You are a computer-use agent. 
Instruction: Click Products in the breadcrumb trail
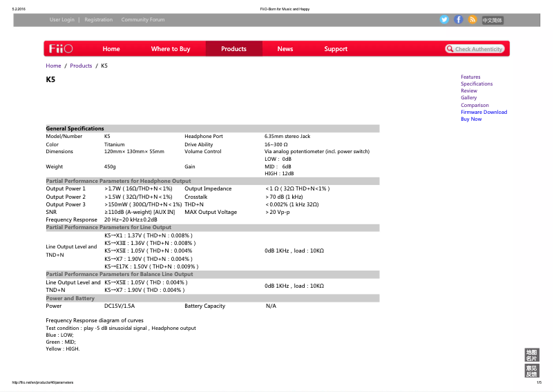pyautogui.click(x=81, y=66)
